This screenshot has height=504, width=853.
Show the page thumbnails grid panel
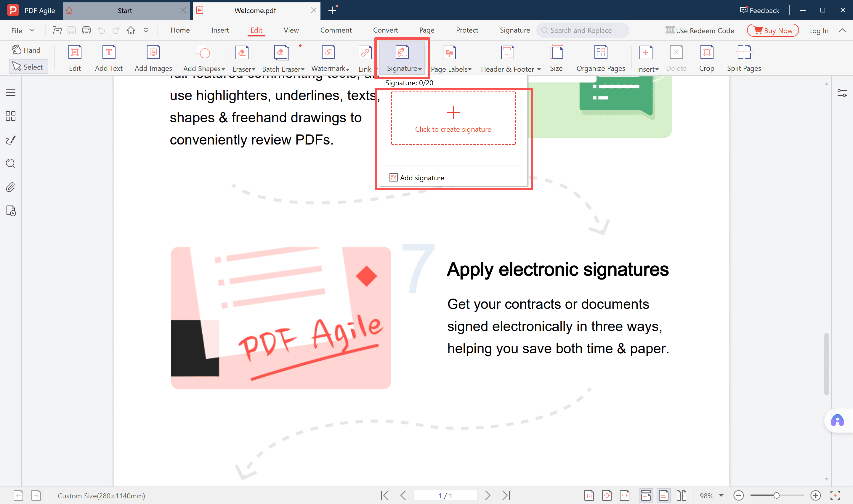pyautogui.click(x=11, y=116)
